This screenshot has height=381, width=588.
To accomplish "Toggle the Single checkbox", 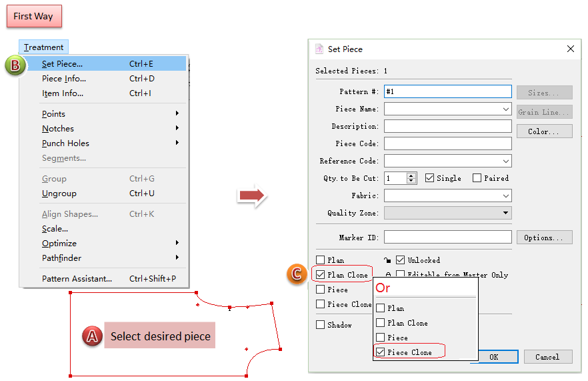I will (x=429, y=178).
